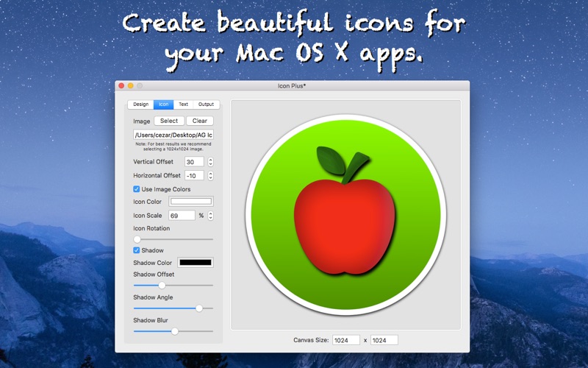Uncheck Use Image Colors checkbox

pos(137,189)
